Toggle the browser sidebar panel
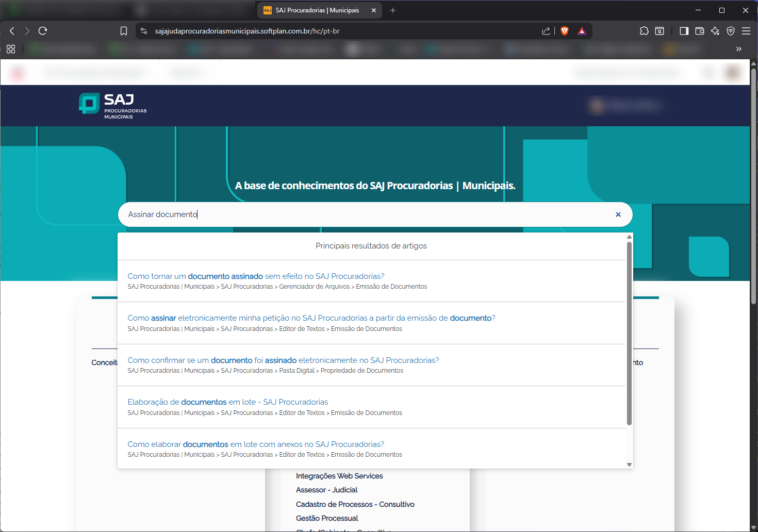This screenshot has height=532, width=758. pyautogui.click(x=684, y=31)
